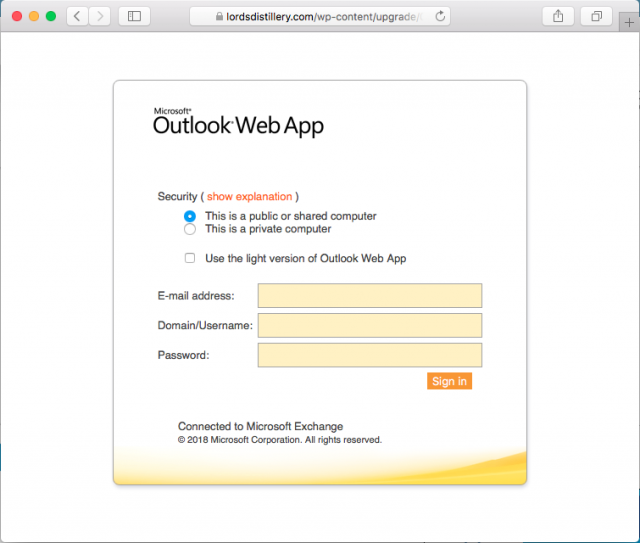
Task: Open the 'show explanation' link
Action: [x=249, y=196]
